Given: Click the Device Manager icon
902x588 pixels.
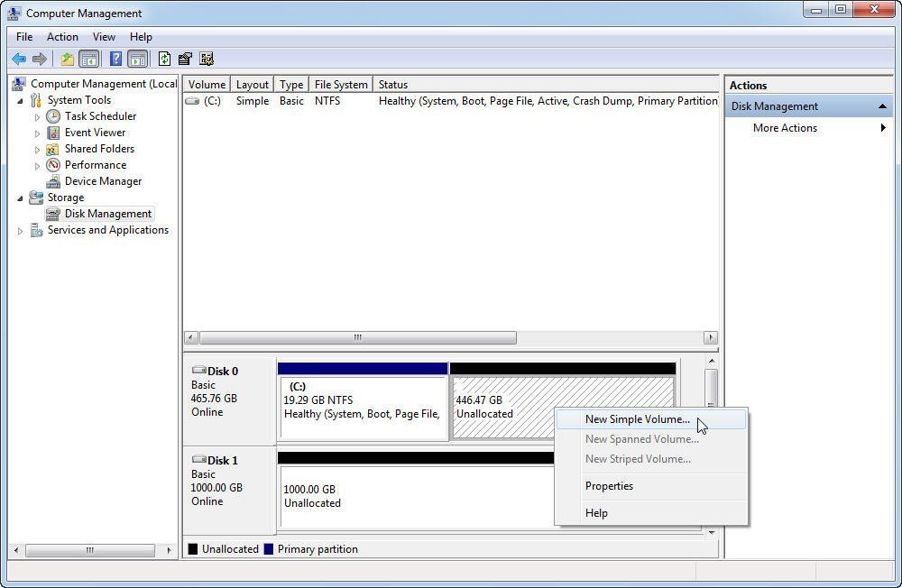Looking at the screenshot, I should [x=53, y=181].
